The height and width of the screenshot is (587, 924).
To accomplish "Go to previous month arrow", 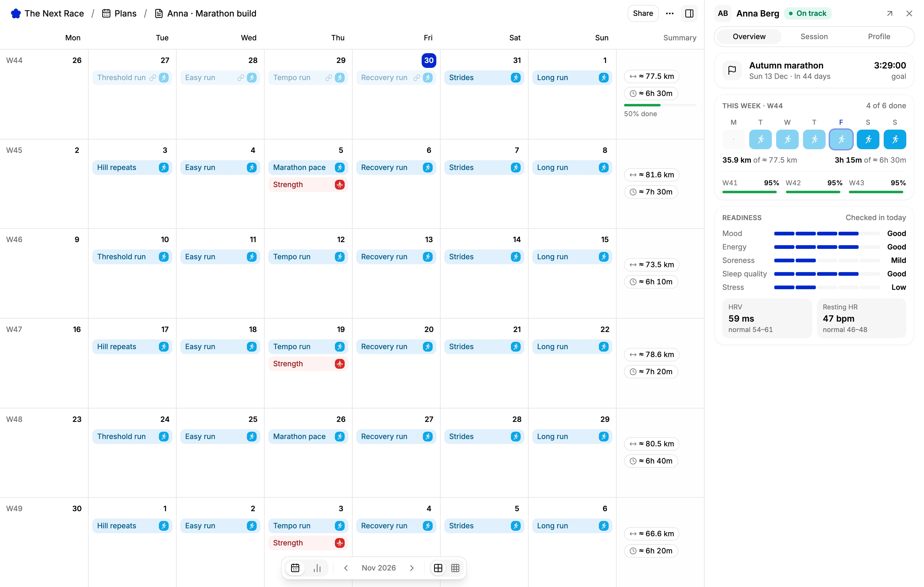I will coord(346,568).
